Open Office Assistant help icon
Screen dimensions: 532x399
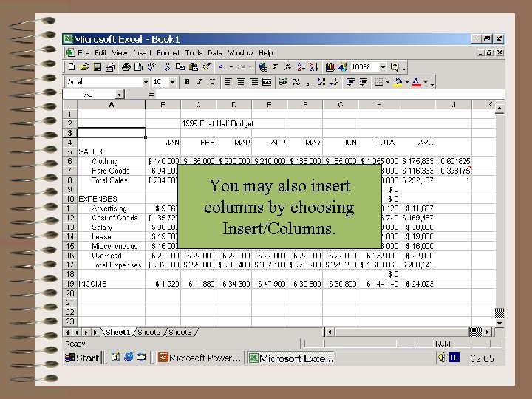click(x=395, y=66)
